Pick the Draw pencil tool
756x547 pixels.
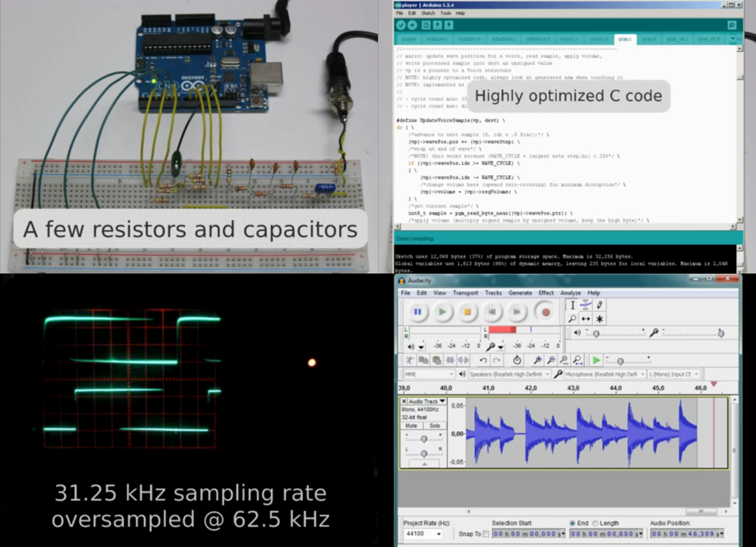(x=600, y=305)
